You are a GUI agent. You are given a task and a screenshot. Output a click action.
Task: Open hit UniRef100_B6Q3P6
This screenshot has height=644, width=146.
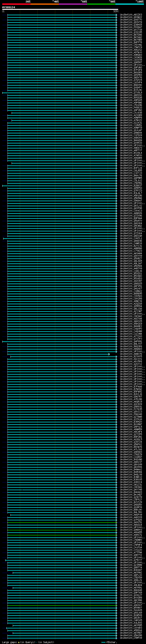[131, 347]
